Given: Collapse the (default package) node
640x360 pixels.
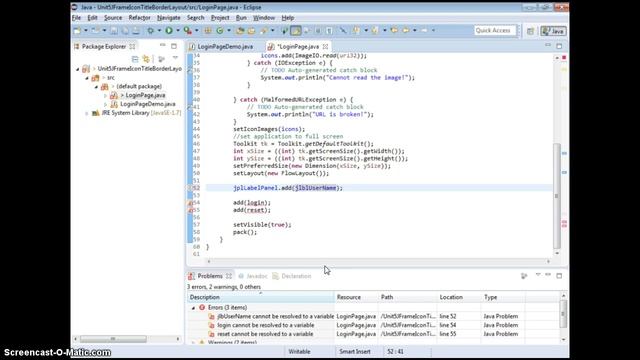Looking at the screenshot, I should tap(96, 87).
